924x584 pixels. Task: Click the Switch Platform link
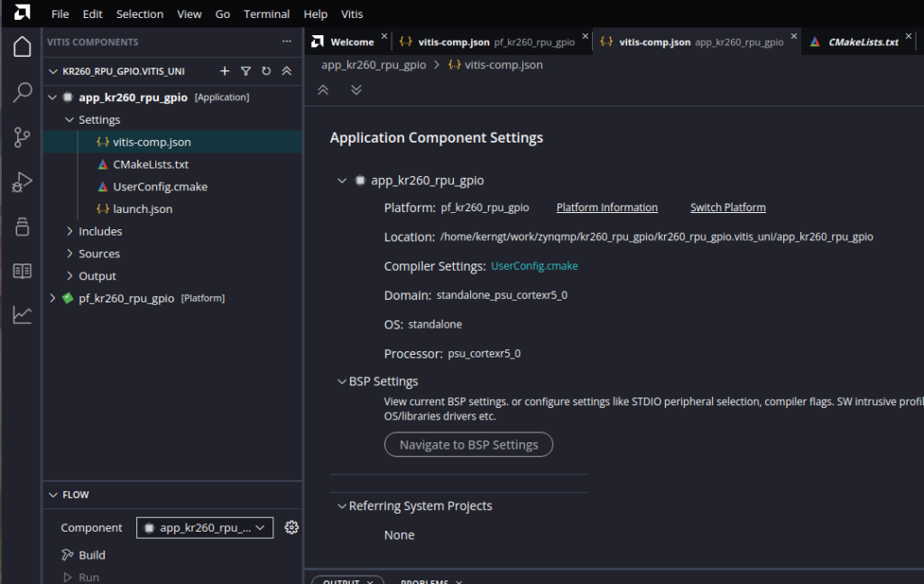click(x=728, y=208)
